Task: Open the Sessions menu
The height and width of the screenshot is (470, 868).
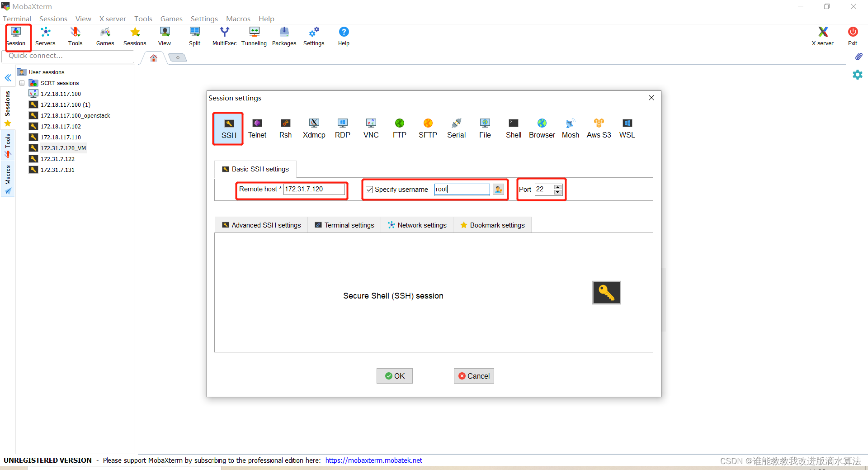Action: point(53,19)
